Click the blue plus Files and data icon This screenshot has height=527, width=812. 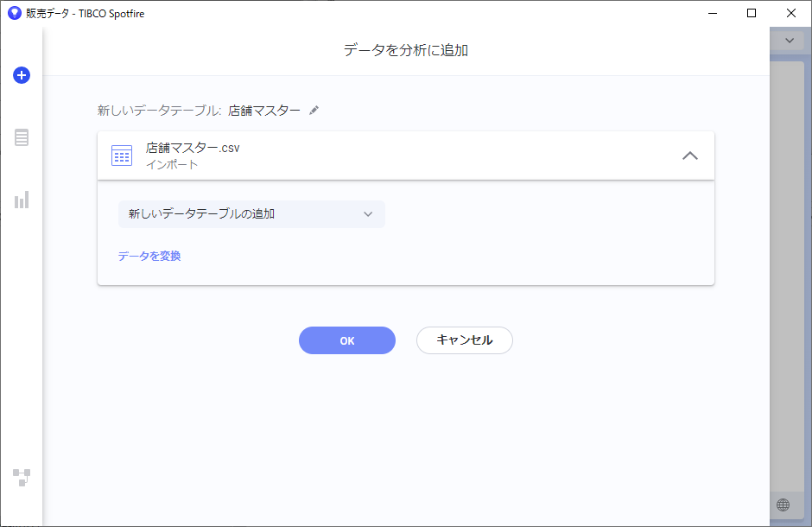click(22, 75)
